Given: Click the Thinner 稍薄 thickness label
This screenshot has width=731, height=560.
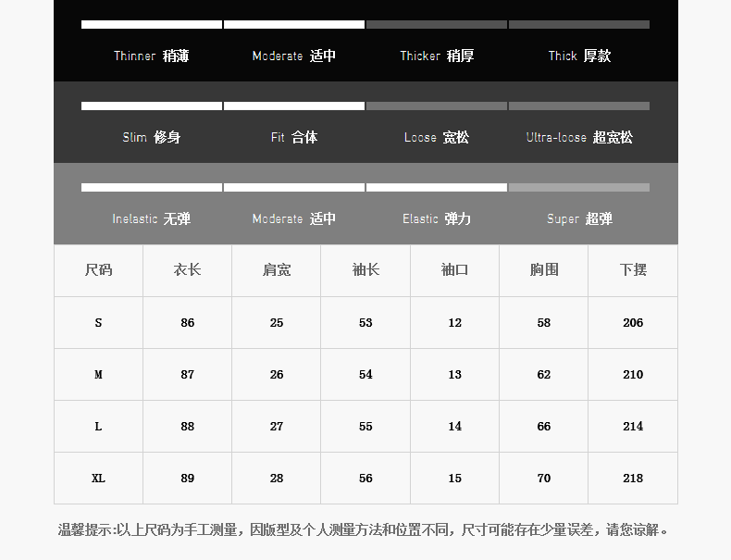Looking at the screenshot, I should click(151, 56).
